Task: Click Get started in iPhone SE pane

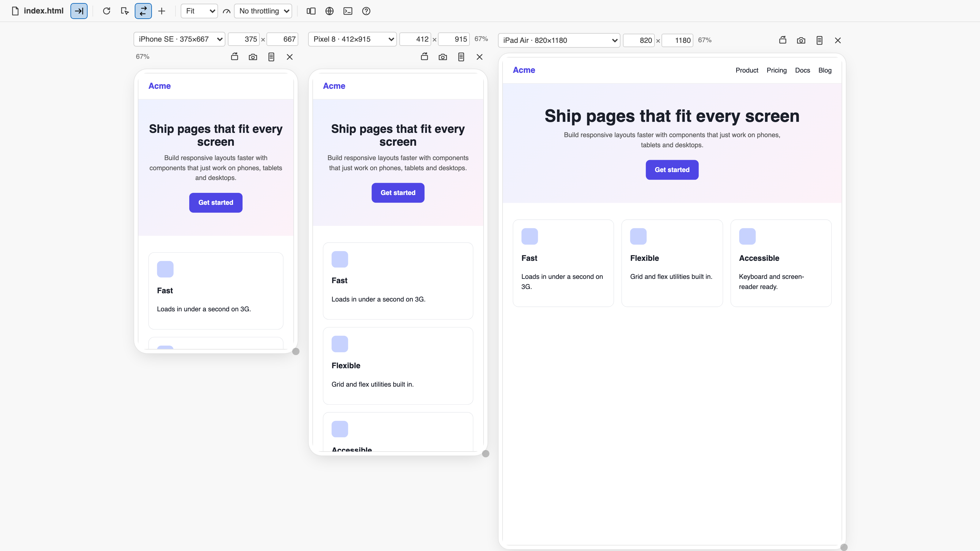Action: [x=216, y=203]
